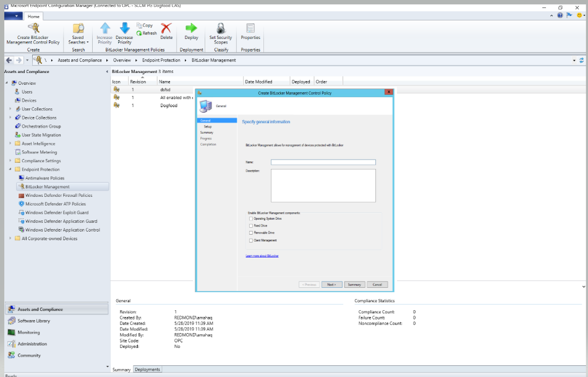Click refresh icon at address bar end
This screenshot has width=588, height=377.
[x=582, y=60]
